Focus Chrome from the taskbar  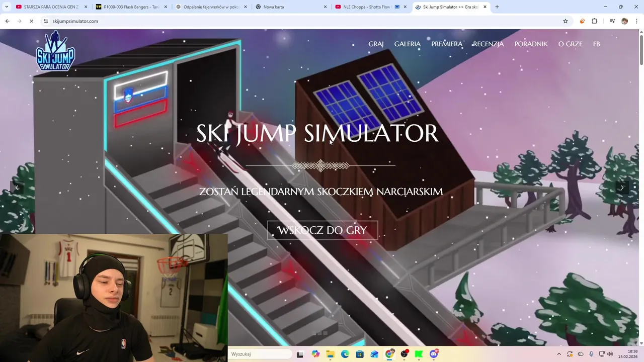389,354
